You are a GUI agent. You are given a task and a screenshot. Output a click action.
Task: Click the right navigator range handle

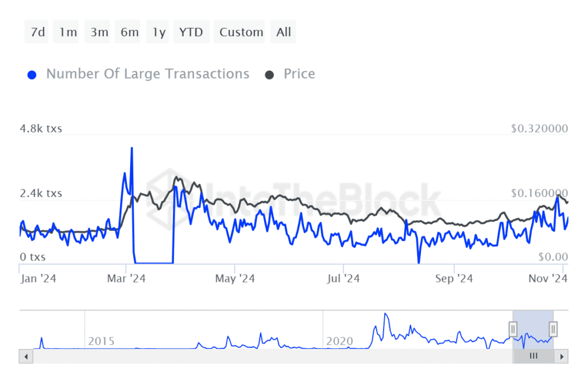coord(553,329)
